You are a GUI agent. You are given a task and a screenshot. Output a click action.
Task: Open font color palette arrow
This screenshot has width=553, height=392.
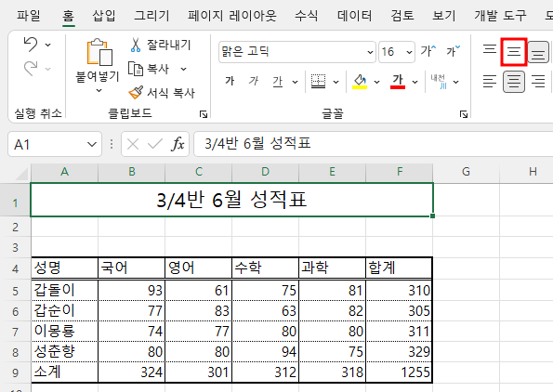click(x=415, y=82)
